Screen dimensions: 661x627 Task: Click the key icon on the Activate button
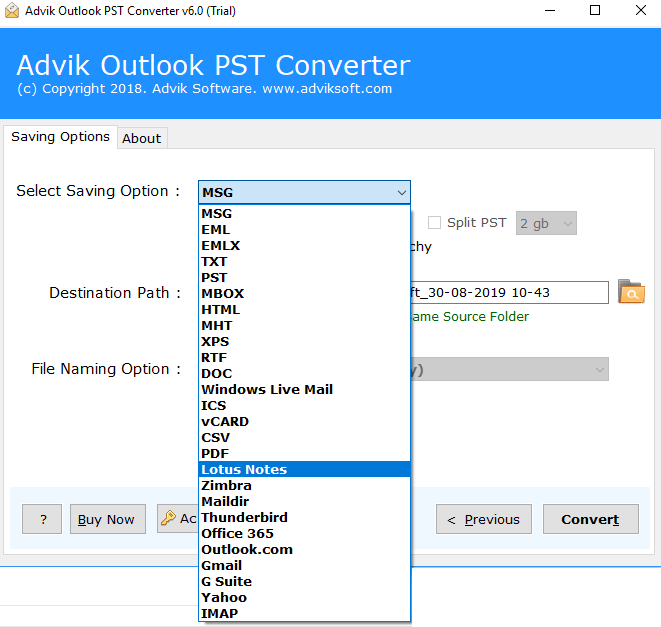point(168,518)
